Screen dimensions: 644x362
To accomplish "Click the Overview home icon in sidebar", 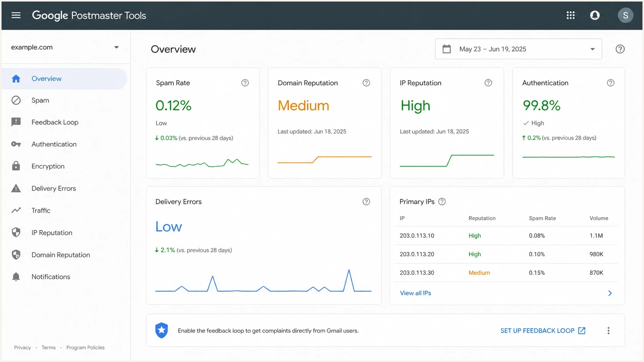I will [x=16, y=78].
